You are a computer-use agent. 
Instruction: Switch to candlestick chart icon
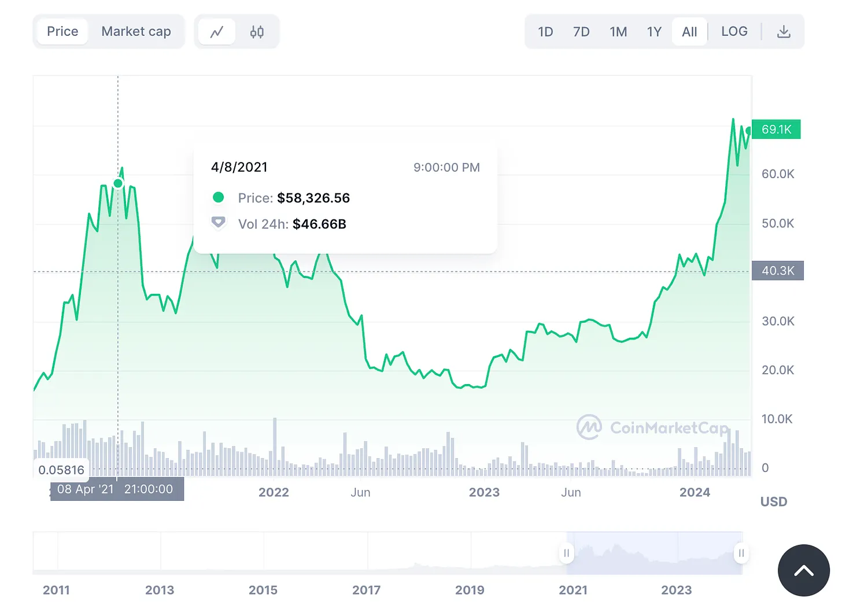257,32
